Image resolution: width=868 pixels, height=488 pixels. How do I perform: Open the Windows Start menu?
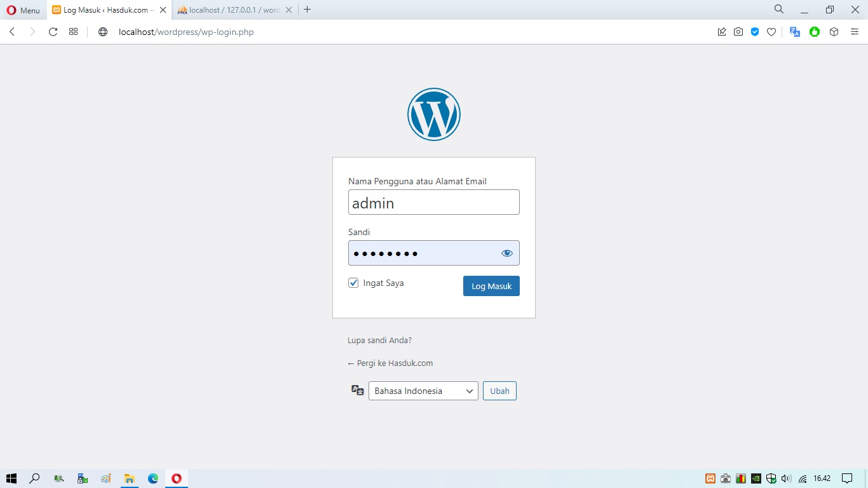[11, 478]
